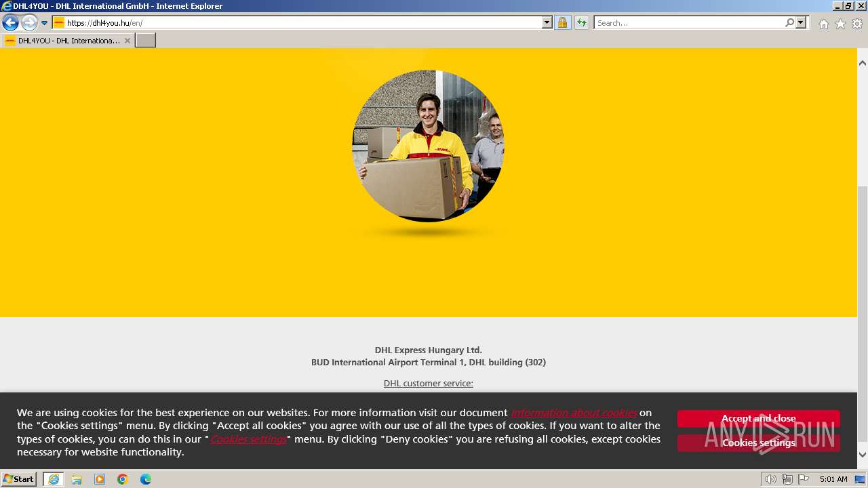868x488 pixels.
Task: Click the Show desktop button
Action: (860, 479)
